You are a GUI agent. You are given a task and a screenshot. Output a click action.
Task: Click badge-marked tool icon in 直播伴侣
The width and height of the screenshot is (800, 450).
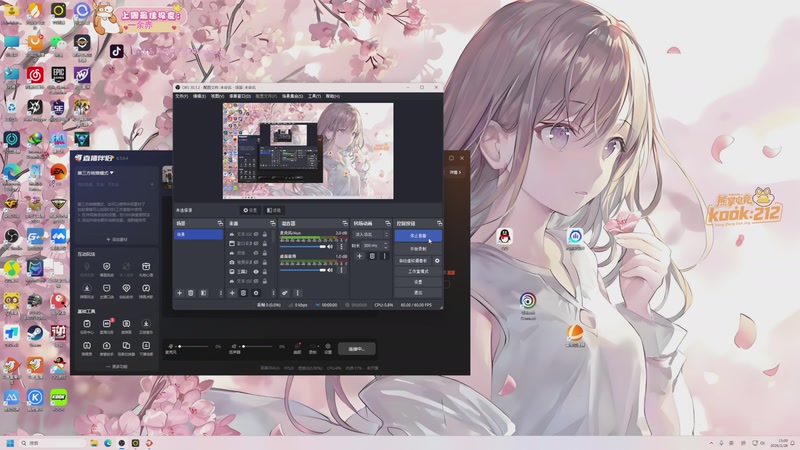click(107, 324)
